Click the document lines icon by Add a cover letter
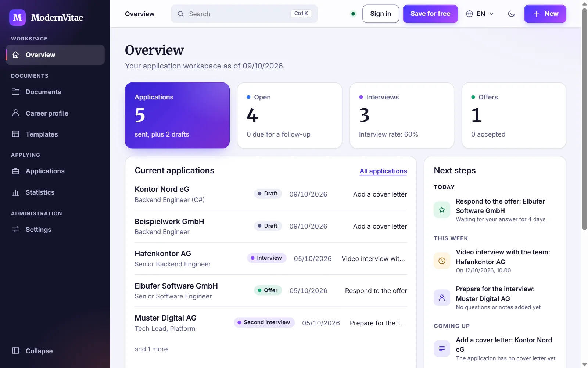Image resolution: width=588 pixels, height=368 pixels. 442,348
